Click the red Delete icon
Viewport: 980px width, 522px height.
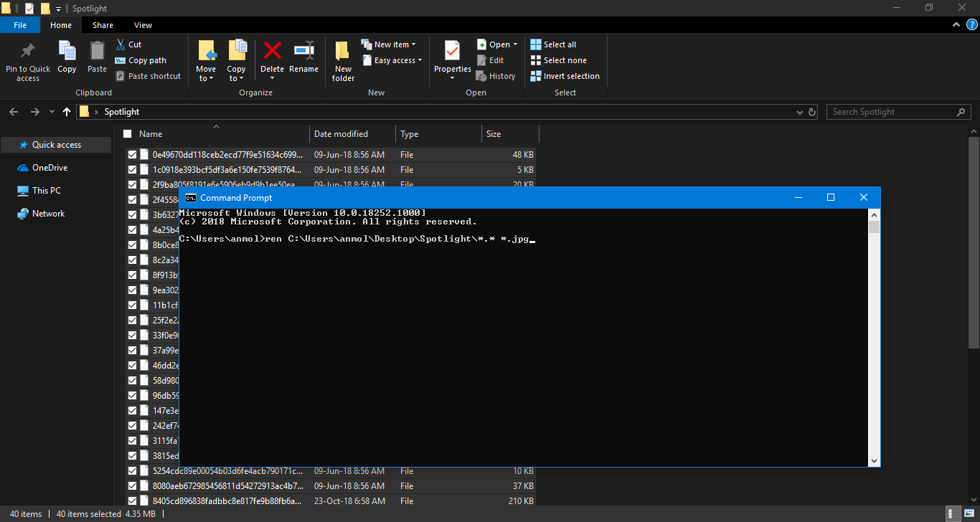click(272, 51)
